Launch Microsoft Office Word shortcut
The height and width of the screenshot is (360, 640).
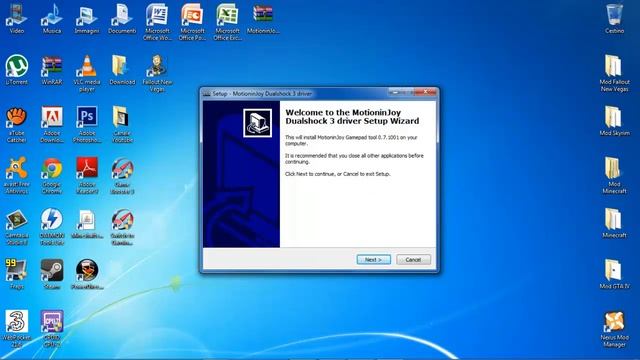click(157, 22)
